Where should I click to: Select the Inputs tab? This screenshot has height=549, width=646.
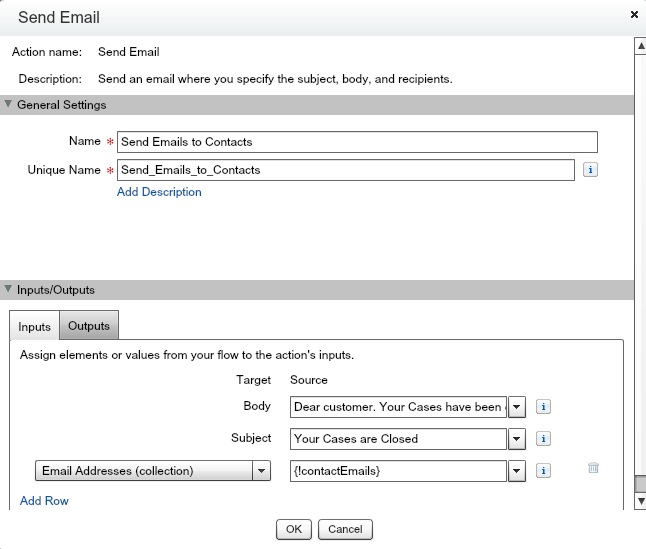(x=35, y=327)
